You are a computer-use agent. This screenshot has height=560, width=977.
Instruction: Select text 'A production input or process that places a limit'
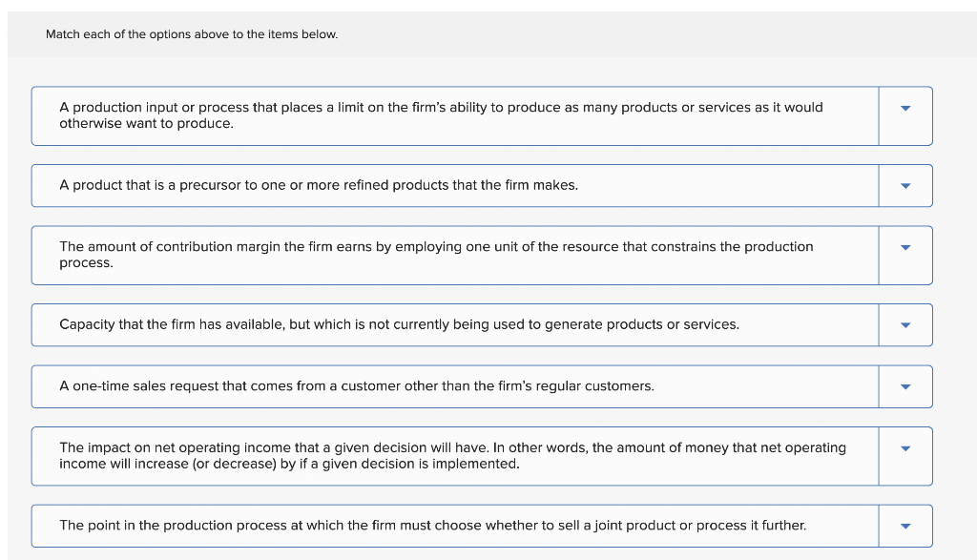coord(212,107)
